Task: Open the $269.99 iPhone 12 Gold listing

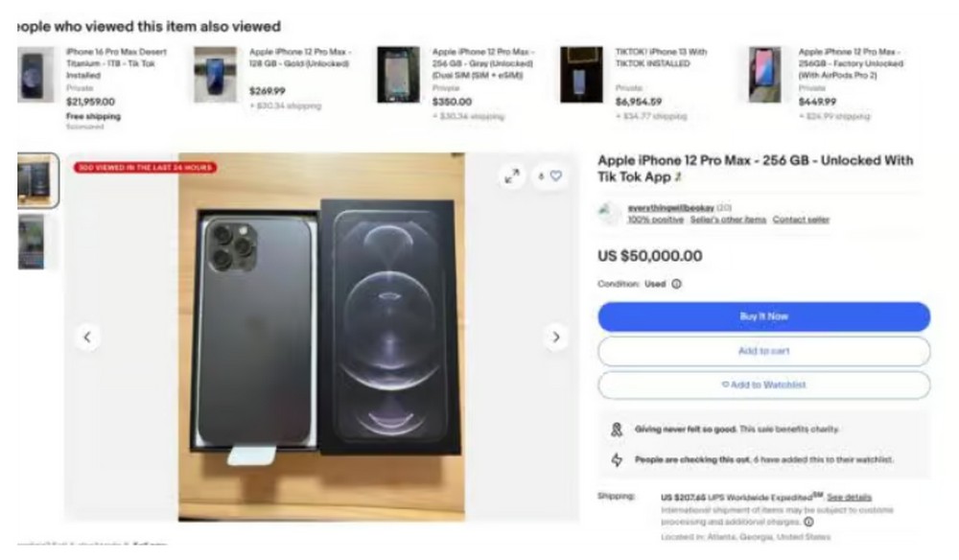Action: (x=299, y=58)
